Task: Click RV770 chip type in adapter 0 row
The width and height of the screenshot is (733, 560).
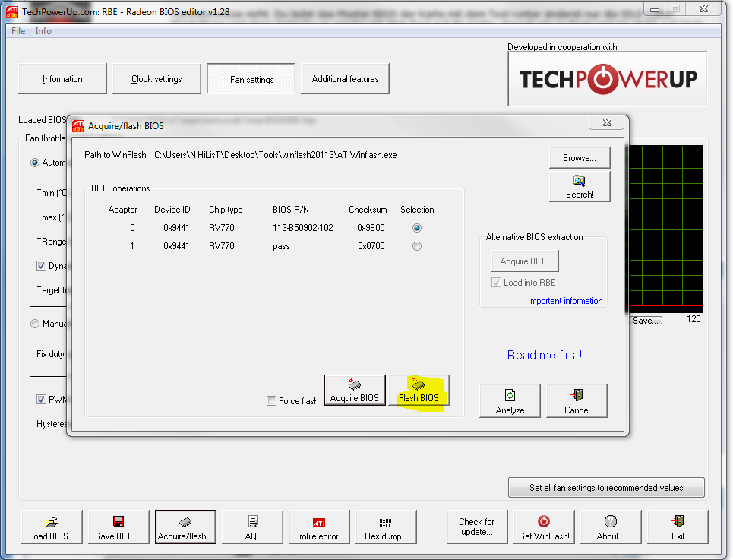Action: click(222, 228)
